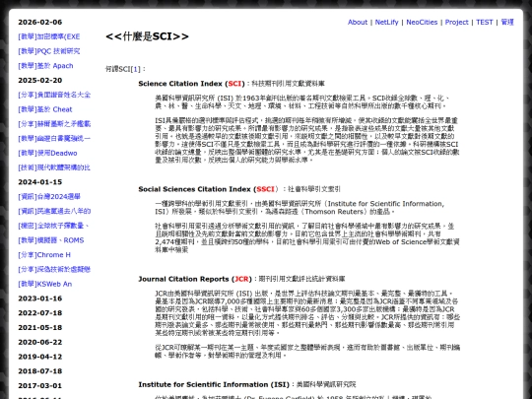The width and height of the screenshot is (532, 399).
Task: Open the only [技術] tagged sidebar article
Action: point(54,167)
